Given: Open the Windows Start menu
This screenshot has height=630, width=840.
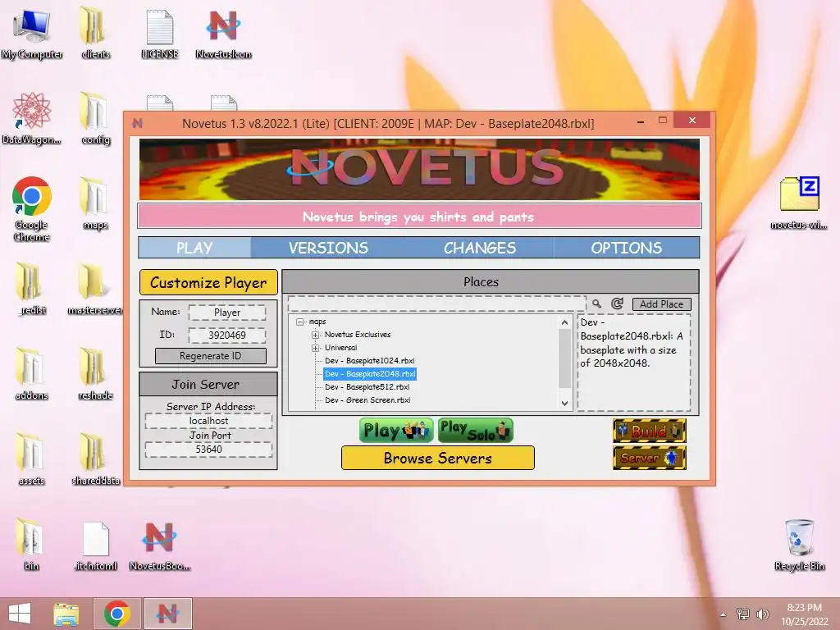Looking at the screenshot, I should 20,614.
